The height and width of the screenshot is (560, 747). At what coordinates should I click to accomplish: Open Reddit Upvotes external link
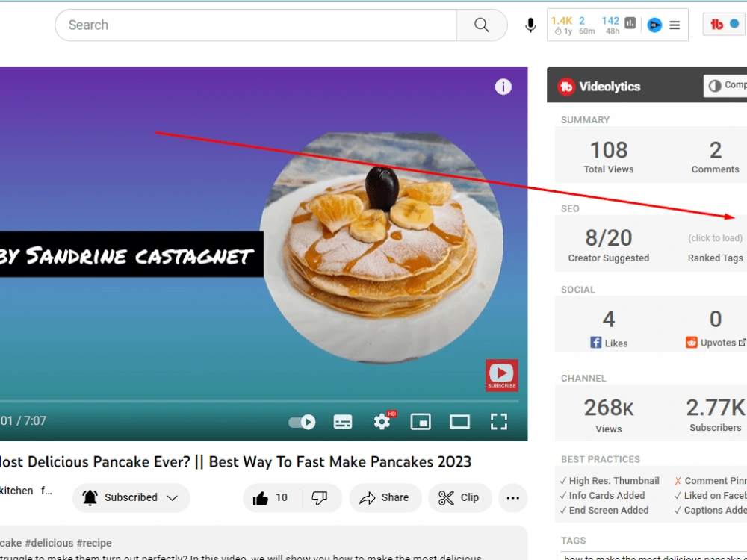(x=743, y=343)
